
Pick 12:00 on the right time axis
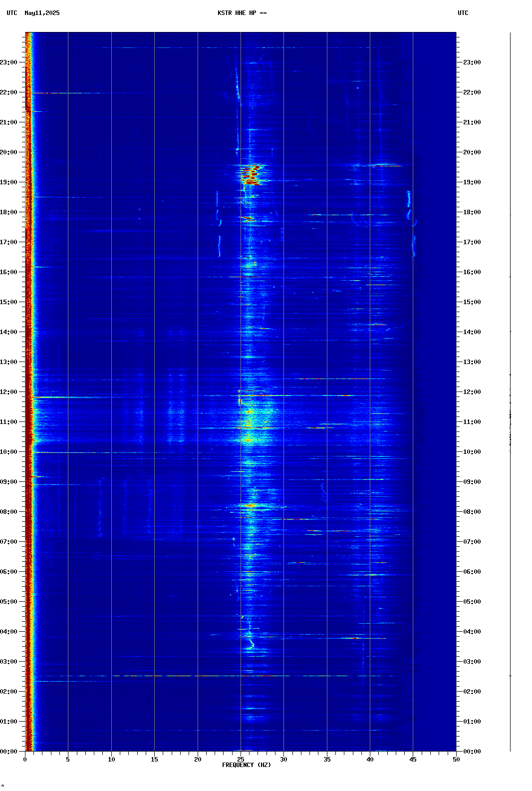coord(472,392)
